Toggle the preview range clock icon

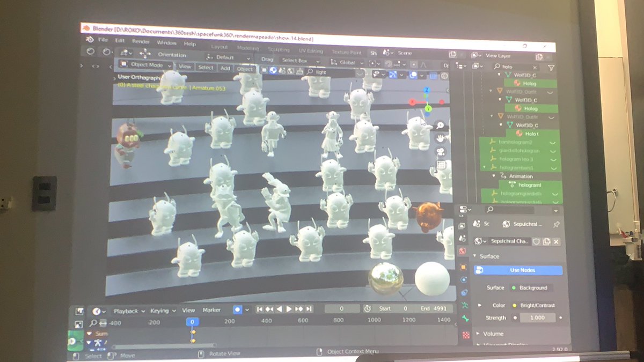[367, 309]
